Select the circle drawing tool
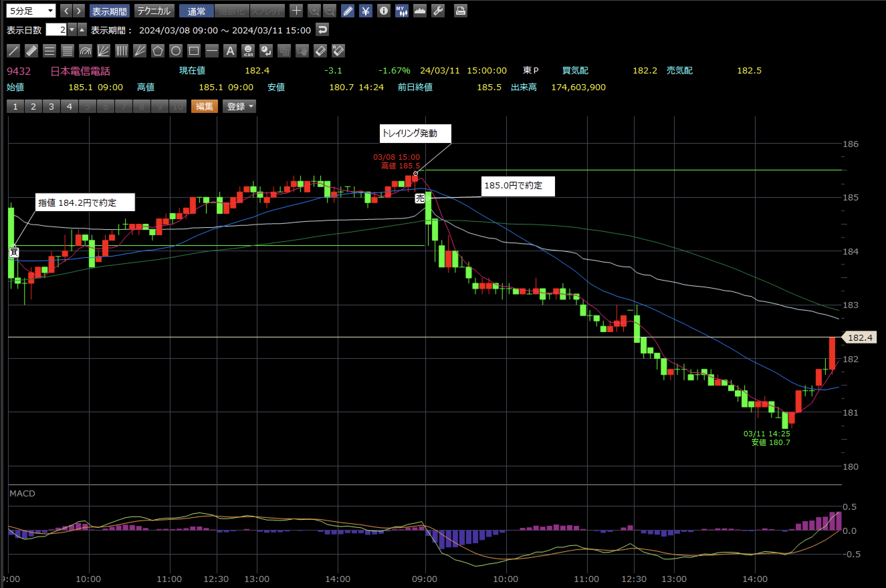 [176, 51]
